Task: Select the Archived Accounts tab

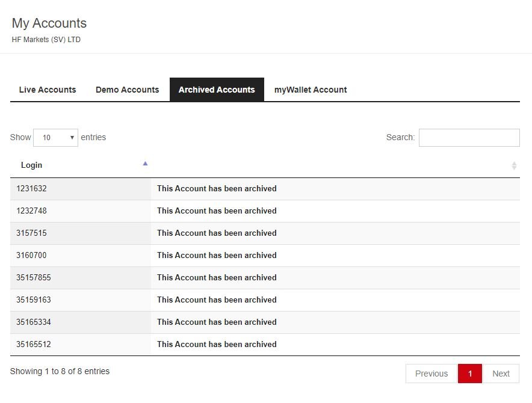Action: point(217,90)
